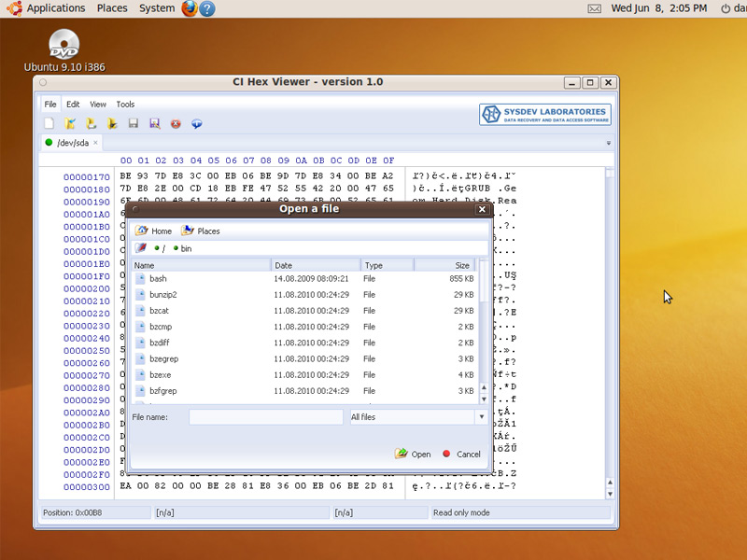Abort with the red stop toolbar icon
The height and width of the screenshot is (560, 747).
pos(176,123)
